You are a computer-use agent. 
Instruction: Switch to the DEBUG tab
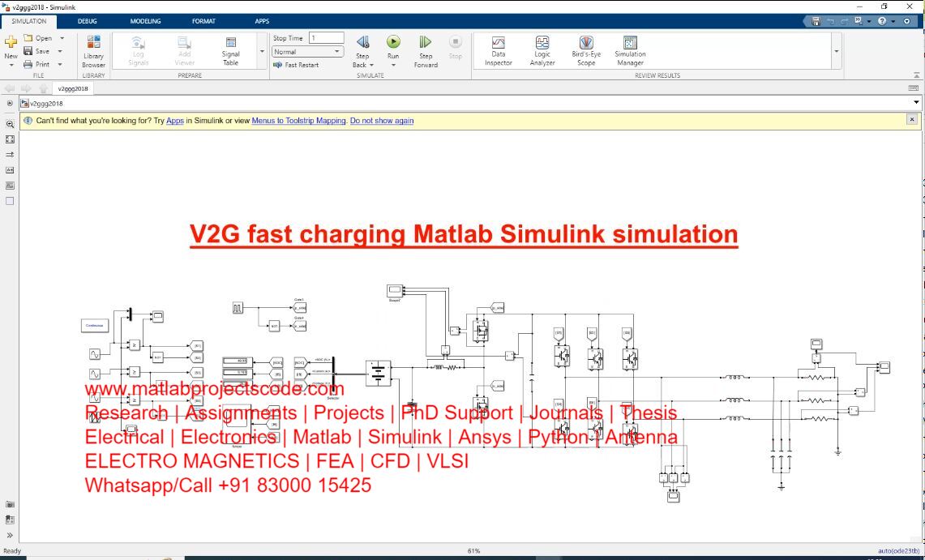coord(88,21)
